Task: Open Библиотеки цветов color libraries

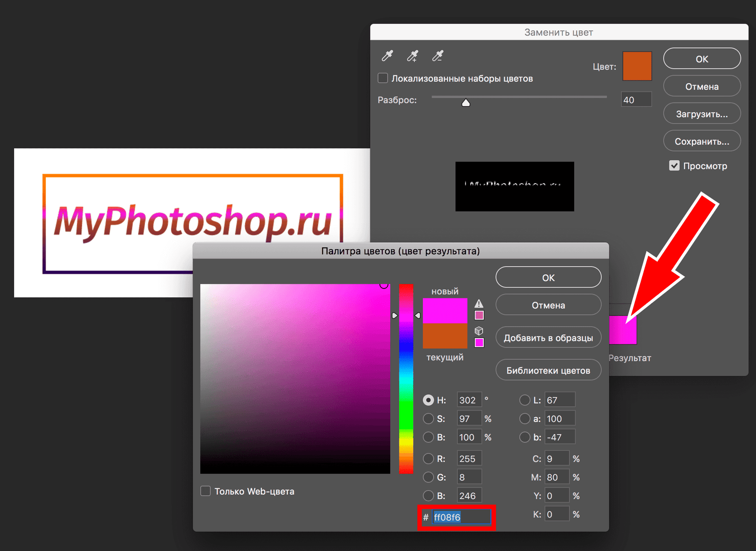Action: (548, 371)
